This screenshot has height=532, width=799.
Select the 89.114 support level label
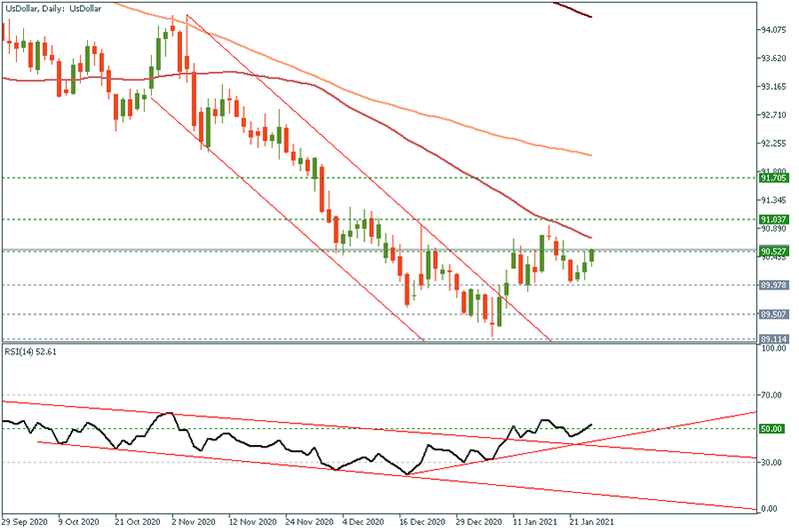[773, 339]
